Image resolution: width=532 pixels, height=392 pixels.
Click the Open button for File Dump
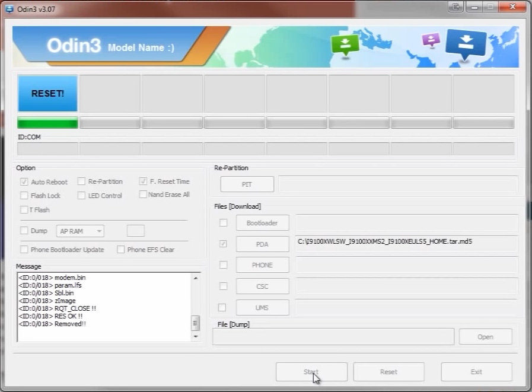486,337
